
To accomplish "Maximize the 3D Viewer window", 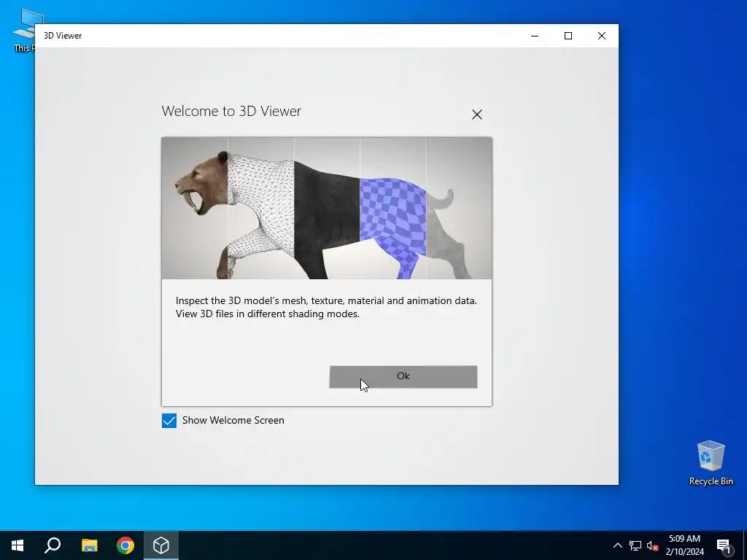I will point(568,36).
